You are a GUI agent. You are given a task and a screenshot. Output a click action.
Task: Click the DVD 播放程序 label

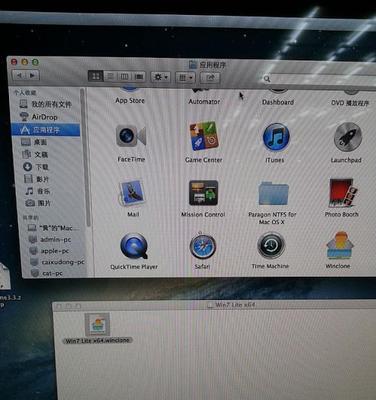coord(350,103)
